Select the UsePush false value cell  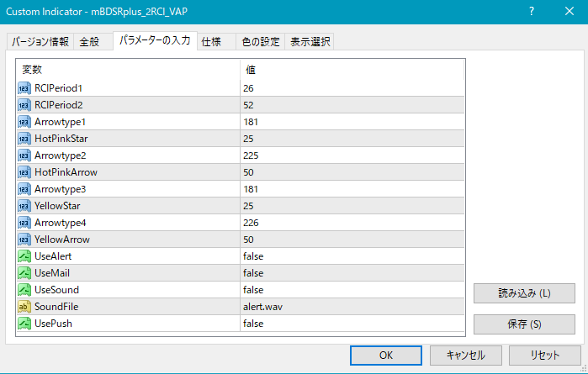tap(352, 324)
